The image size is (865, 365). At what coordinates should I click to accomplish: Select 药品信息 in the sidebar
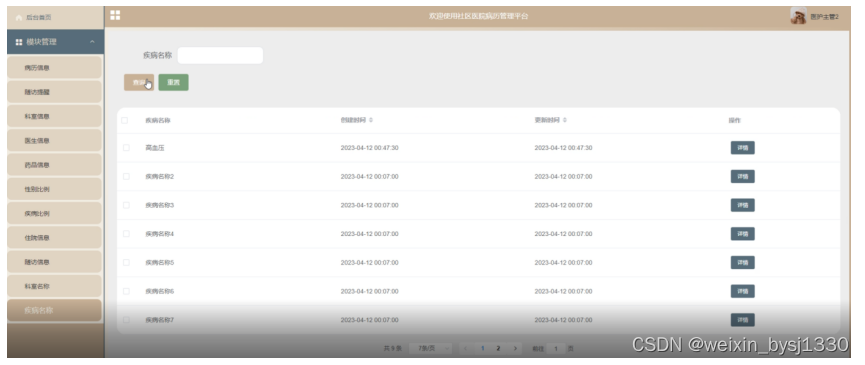tap(54, 165)
